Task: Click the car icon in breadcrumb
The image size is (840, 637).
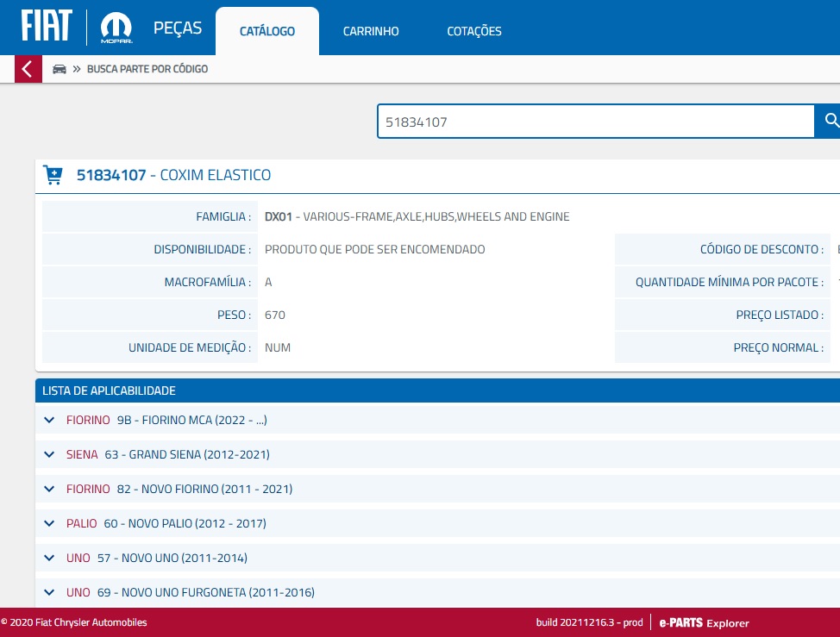Action: pyautogui.click(x=60, y=69)
